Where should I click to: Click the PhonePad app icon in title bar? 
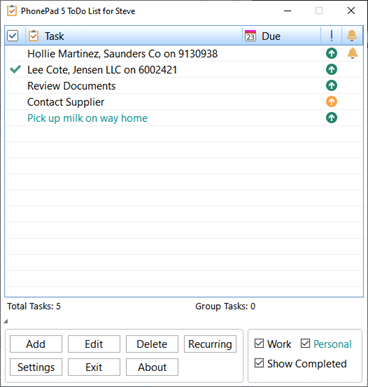(12, 11)
